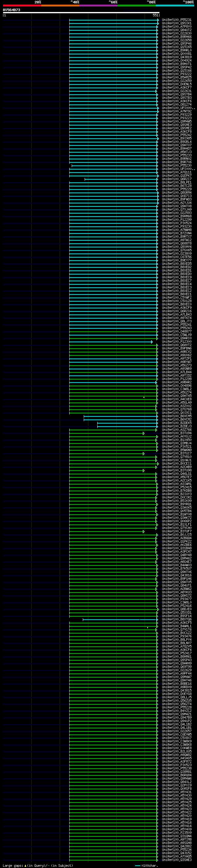
Task: Open hit UniRef100_Q84UT2
Action: click(x=177, y=30)
